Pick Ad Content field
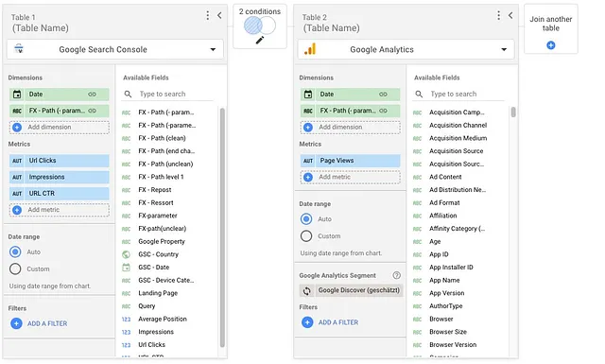The height and width of the screenshot is (364, 605). 445,177
